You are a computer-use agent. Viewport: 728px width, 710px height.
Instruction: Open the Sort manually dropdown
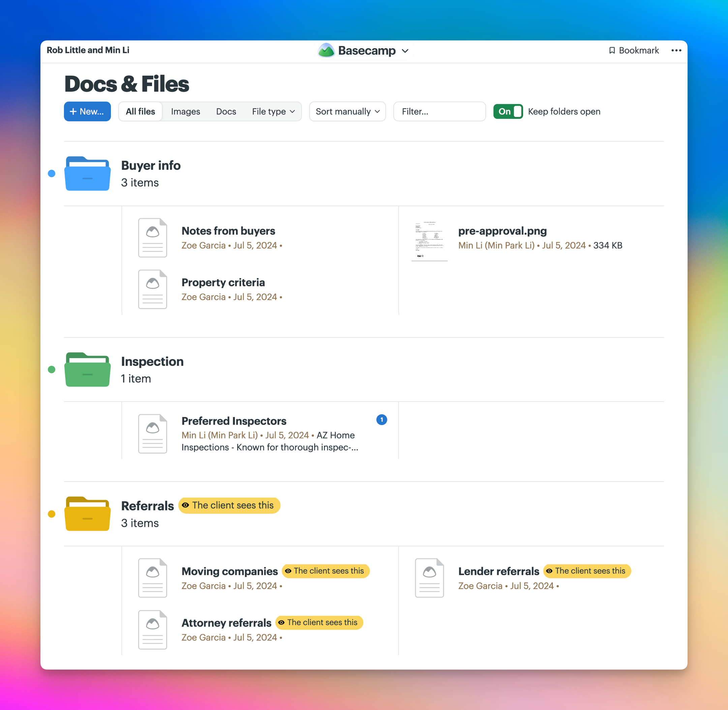(x=347, y=111)
